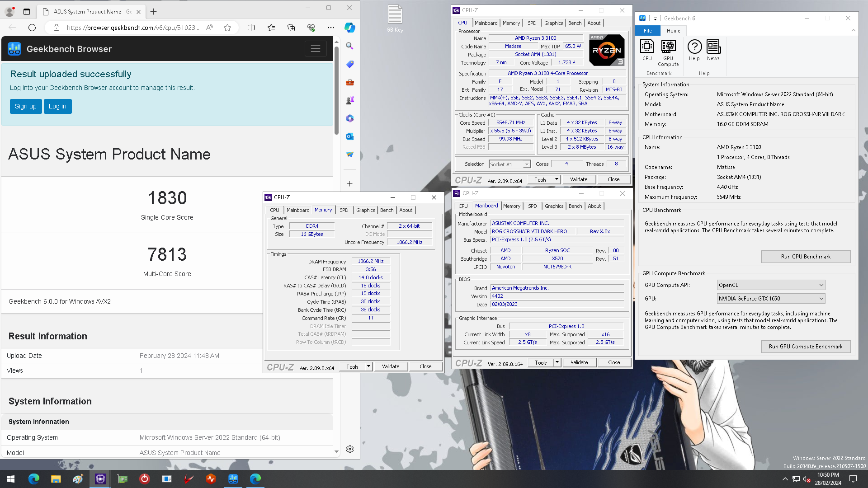Screen dimensions: 868x488
Task: Open the Socket #1 selection dropdown
Action: (509, 164)
